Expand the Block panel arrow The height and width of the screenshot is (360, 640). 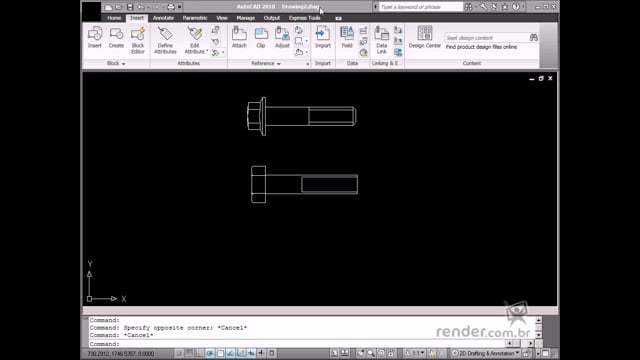[x=124, y=64]
